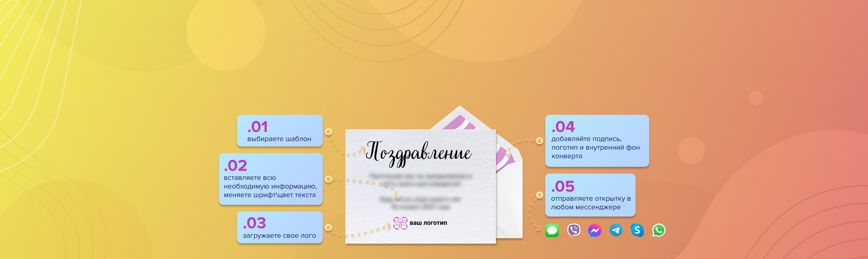Click the Skype icon
This screenshot has width=868, height=259.
(637, 231)
